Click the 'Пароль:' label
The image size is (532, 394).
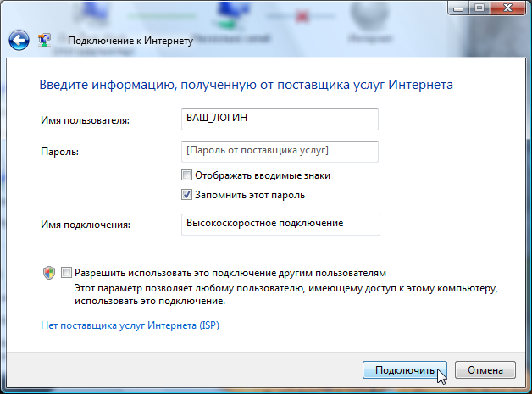pyautogui.click(x=59, y=153)
